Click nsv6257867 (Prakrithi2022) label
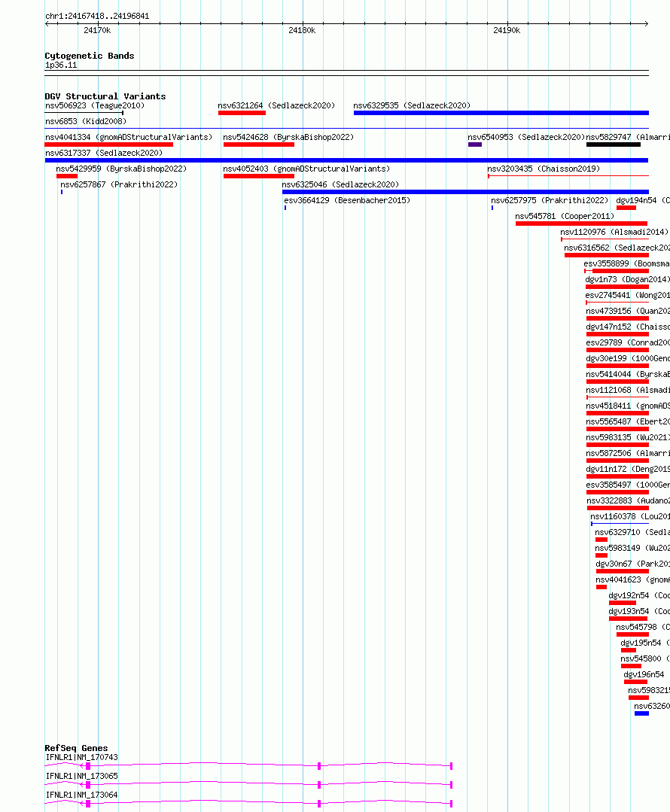 (x=119, y=184)
